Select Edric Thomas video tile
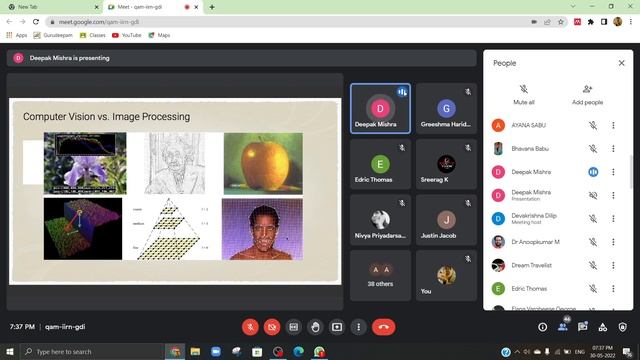 point(380,164)
